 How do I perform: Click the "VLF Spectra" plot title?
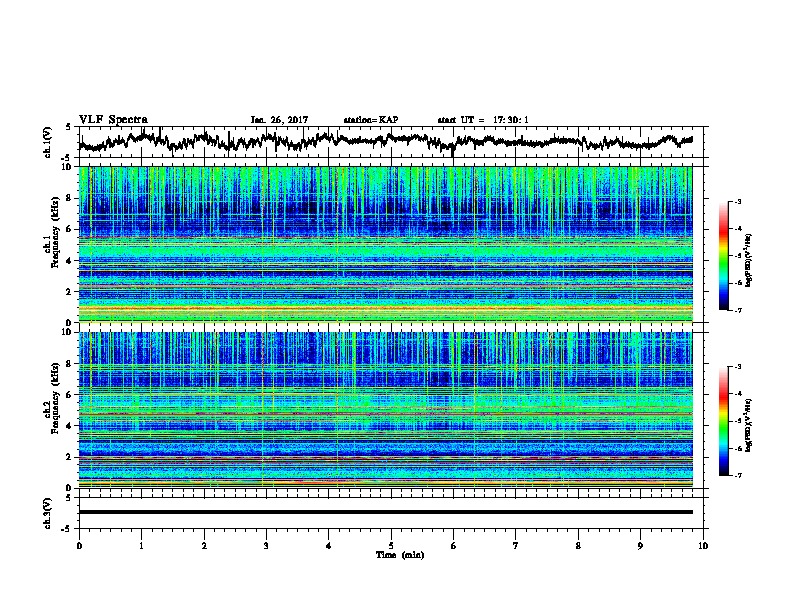(114, 120)
